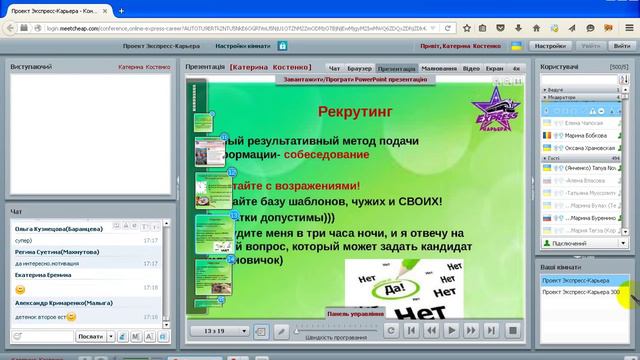Click the blue lock room icon
Screen dimensions: 640x360
(282, 46)
